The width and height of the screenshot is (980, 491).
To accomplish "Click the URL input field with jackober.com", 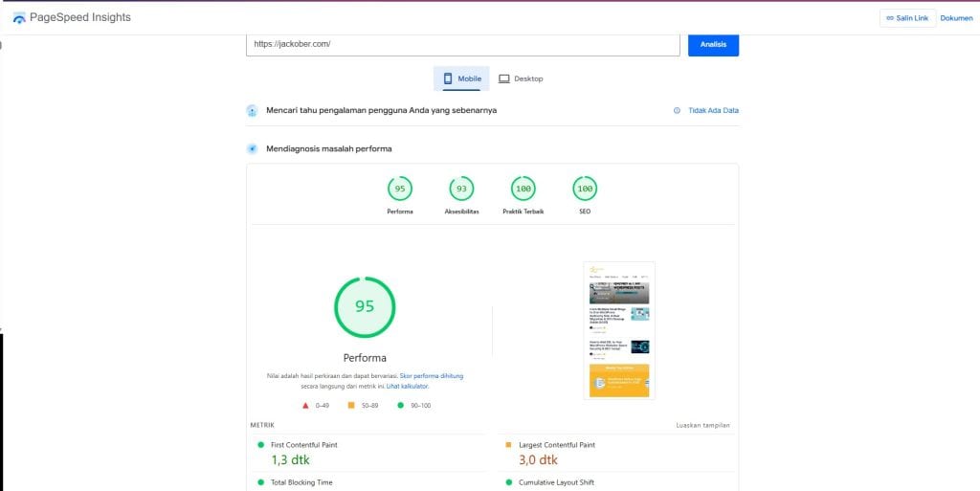I will (x=462, y=44).
